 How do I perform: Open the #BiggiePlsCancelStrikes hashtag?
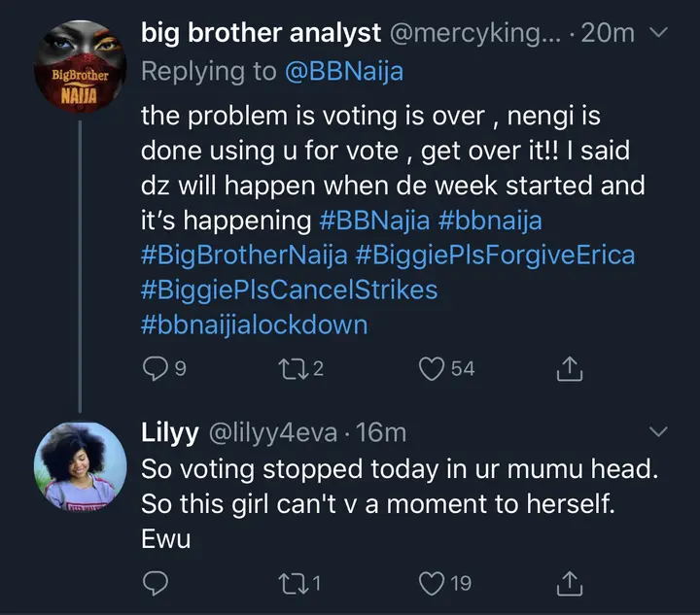[290, 290]
